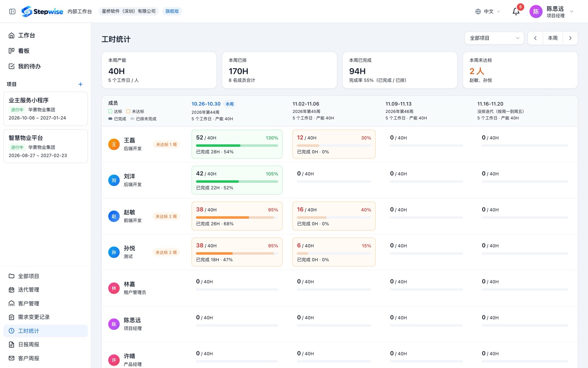Screen dimensions: 588x368
Task: Click 王磊 orange avatar
Action: (x=114, y=144)
